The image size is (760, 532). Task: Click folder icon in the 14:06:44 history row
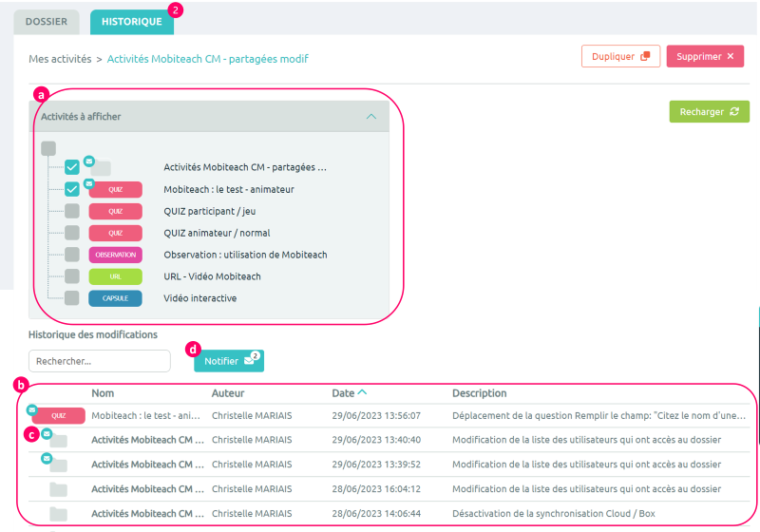point(59,514)
